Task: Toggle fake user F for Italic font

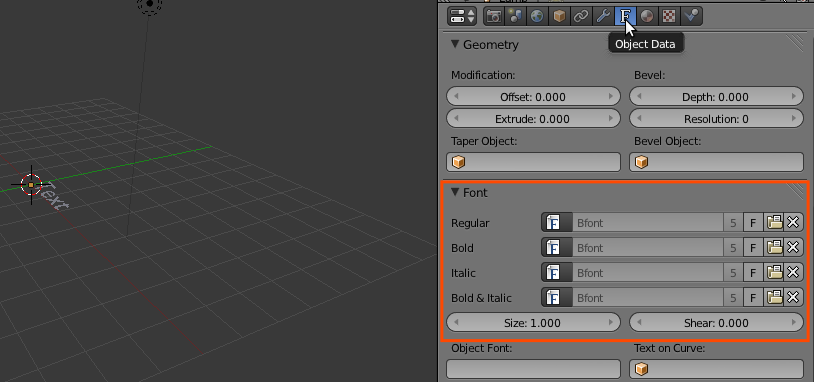Action: 753,272
